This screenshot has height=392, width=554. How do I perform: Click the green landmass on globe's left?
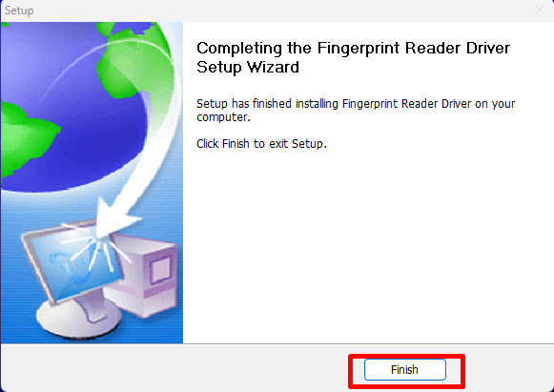tap(27, 138)
